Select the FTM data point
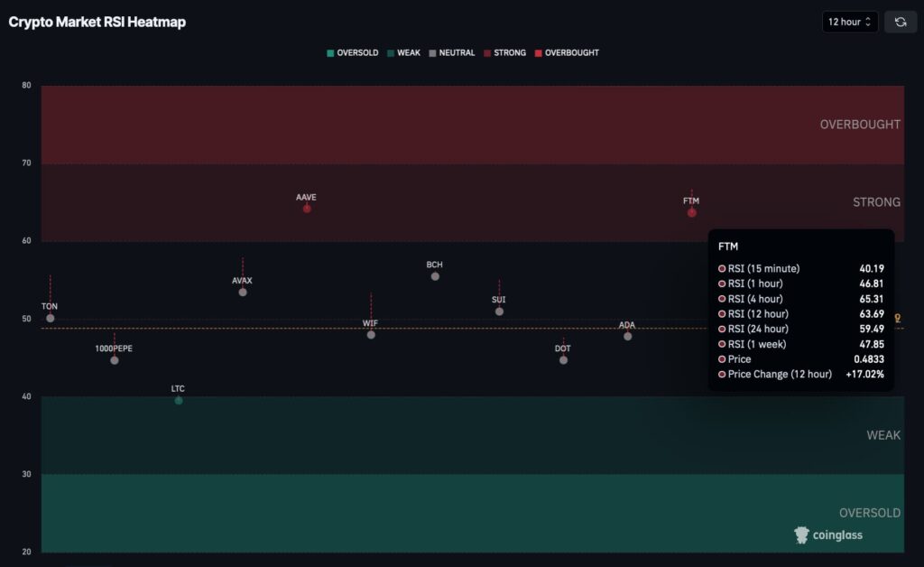This screenshot has width=924, height=567. point(691,213)
